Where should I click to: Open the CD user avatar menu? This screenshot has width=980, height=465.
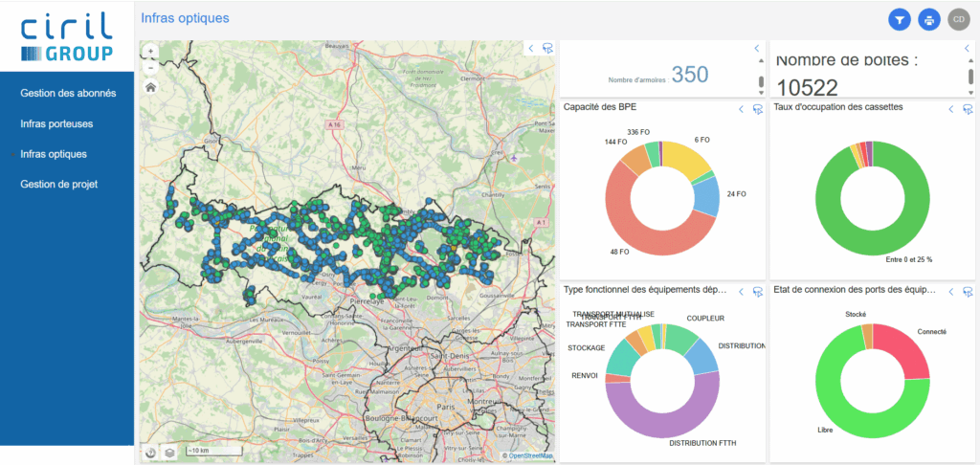(x=957, y=20)
